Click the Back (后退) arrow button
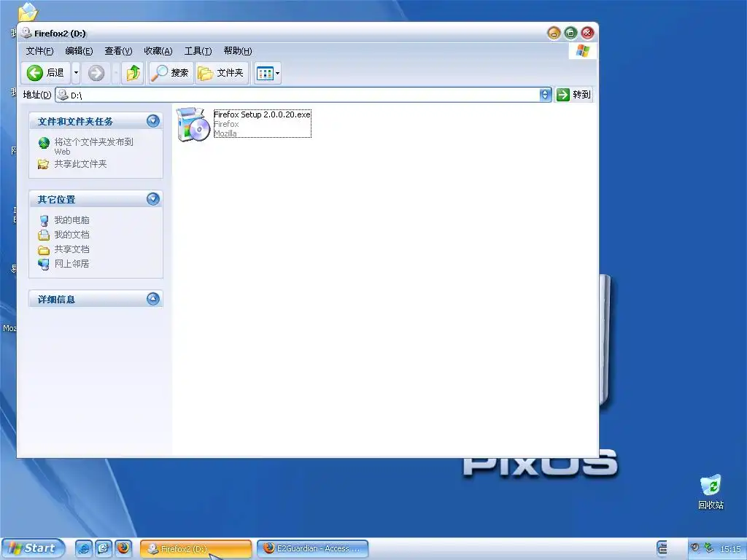The width and height of the screenshot is (747, 560). 46,73
